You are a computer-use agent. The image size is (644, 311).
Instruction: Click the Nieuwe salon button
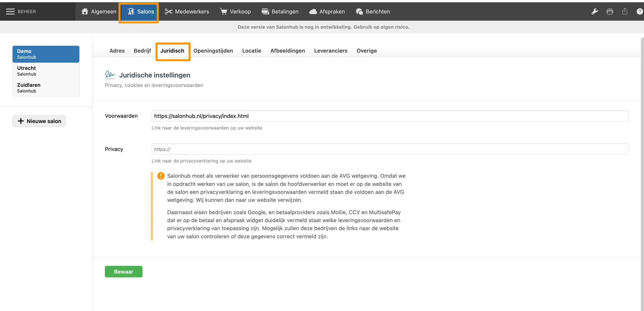pos(39,121)
